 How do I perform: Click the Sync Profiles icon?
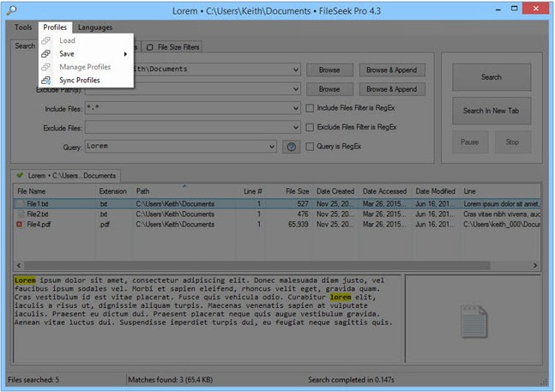click(x=45, y=81)
